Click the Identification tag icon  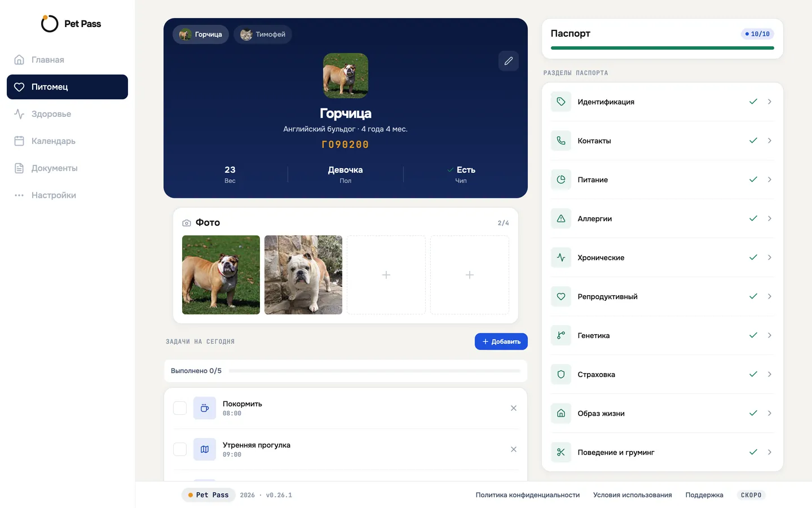561,102
